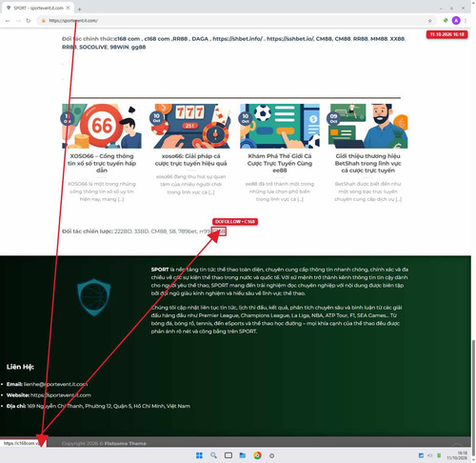Open the gg88 partner link
The height and width of the screenshot is (463, 476).
(138, 47)
